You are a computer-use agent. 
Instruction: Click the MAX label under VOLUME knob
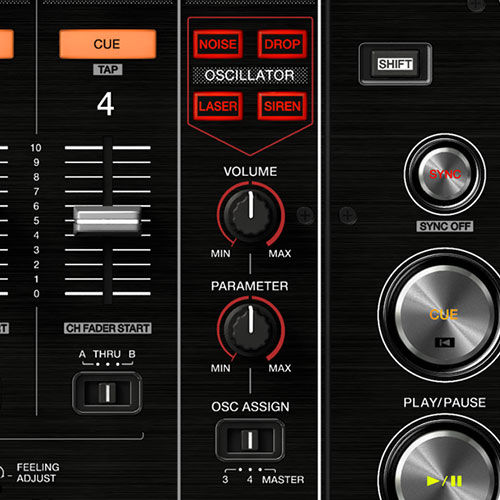coord(280,253)
